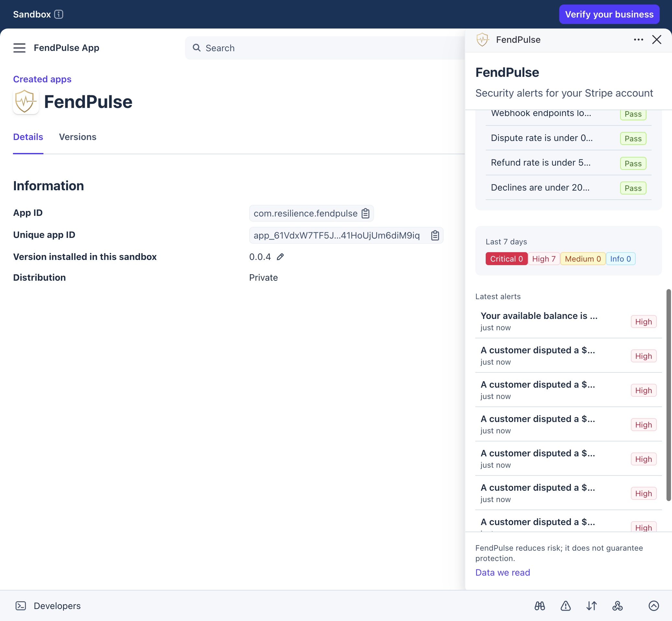Click Pass badge beside Refund rate check

pos(633,163)
